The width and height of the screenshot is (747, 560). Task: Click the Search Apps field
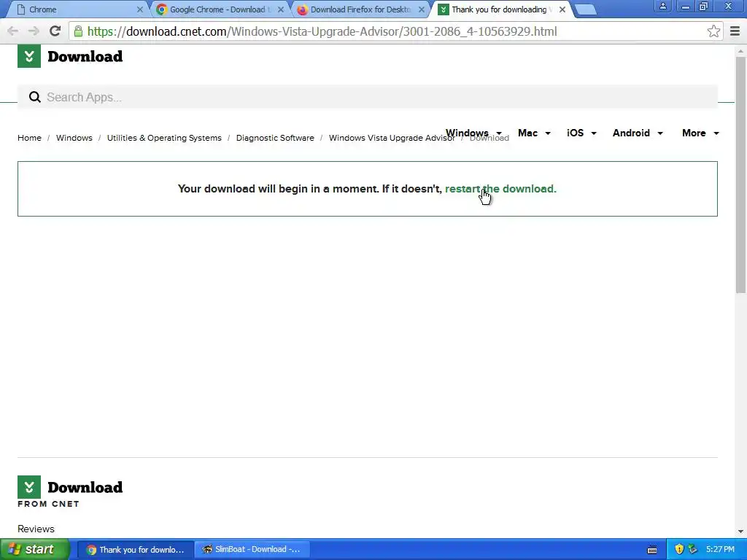[x=368, y=97]
